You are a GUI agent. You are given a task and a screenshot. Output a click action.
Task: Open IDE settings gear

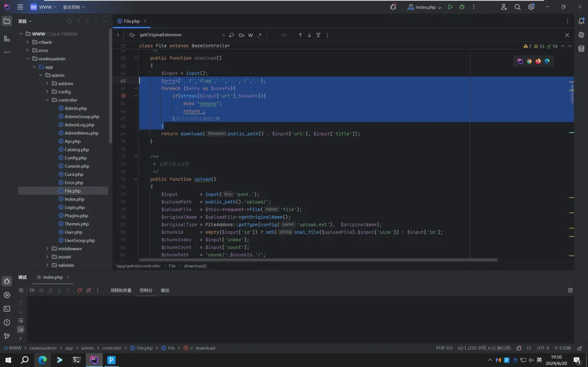pos(532,7)
